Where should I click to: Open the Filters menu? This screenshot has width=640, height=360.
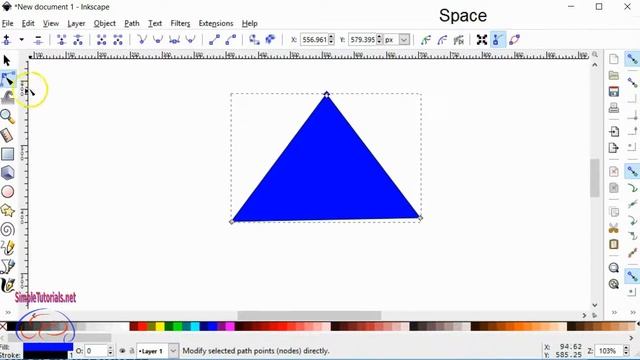pos(180,23)
